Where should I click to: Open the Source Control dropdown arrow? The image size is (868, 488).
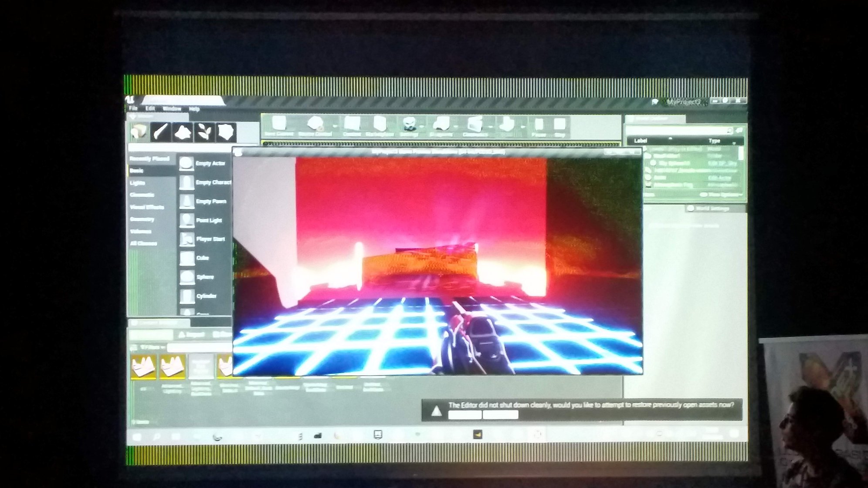335,126
